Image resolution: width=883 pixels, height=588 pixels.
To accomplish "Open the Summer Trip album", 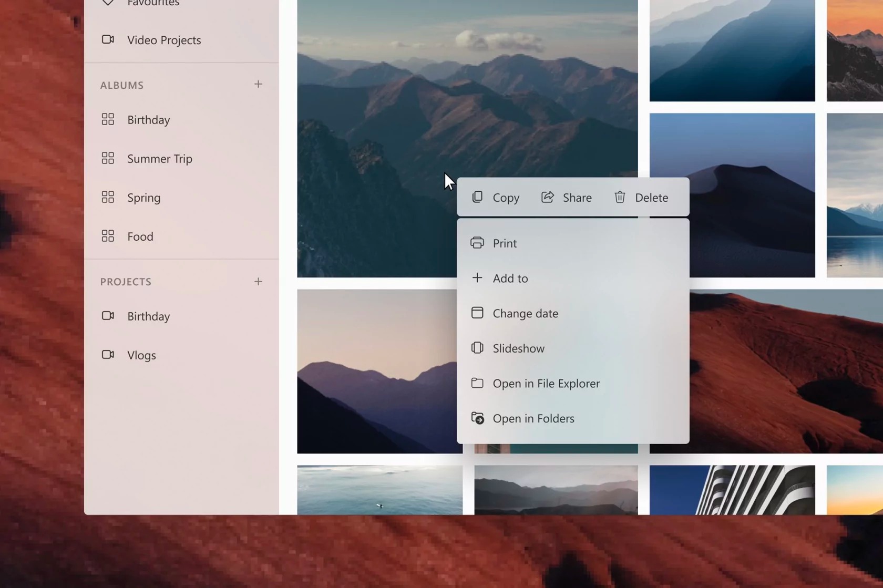I will [x=159, y=159].
